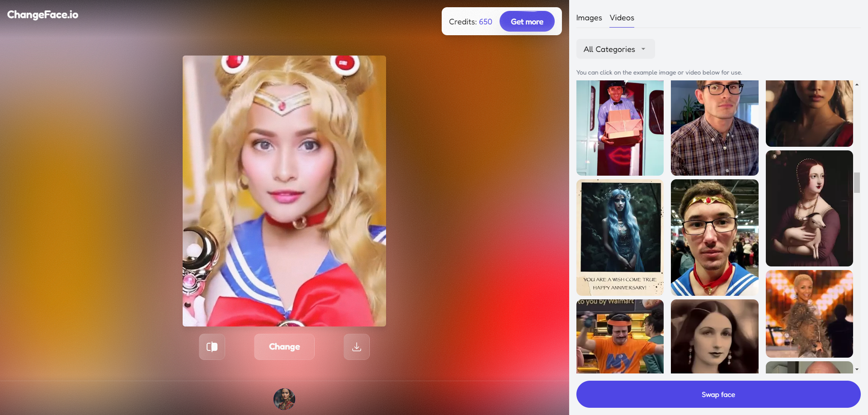Select the man in sailor costume thumbnail
868x415 pixels.
[x=715, y=238]
